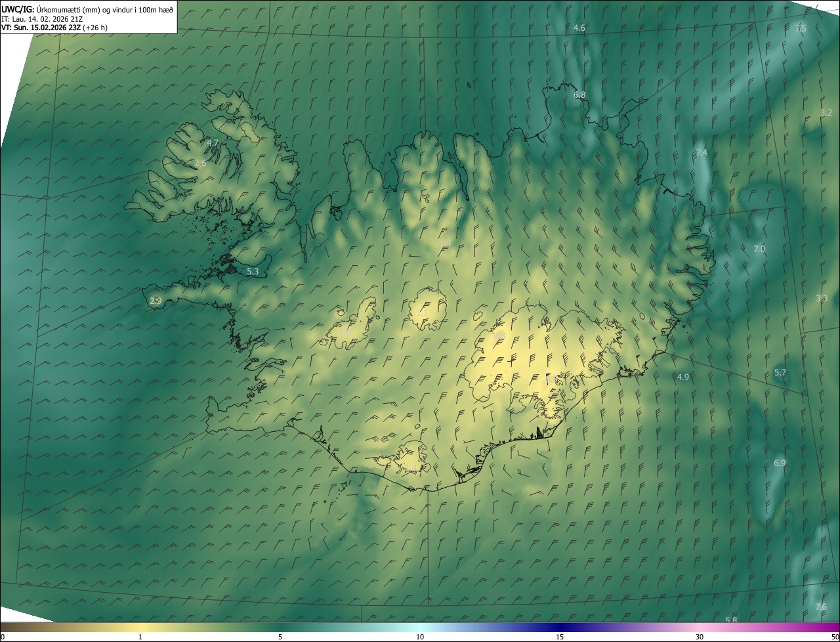Click the color scale tick label '15'

coord(560,637)
